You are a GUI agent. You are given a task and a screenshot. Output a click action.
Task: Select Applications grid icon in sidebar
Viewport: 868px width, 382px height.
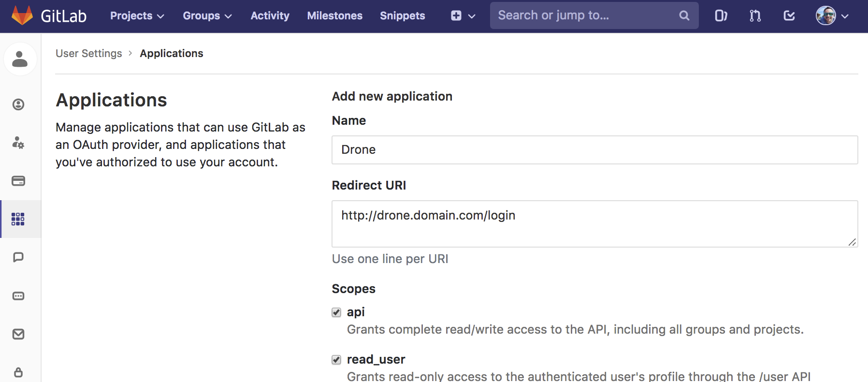point(18,219)
